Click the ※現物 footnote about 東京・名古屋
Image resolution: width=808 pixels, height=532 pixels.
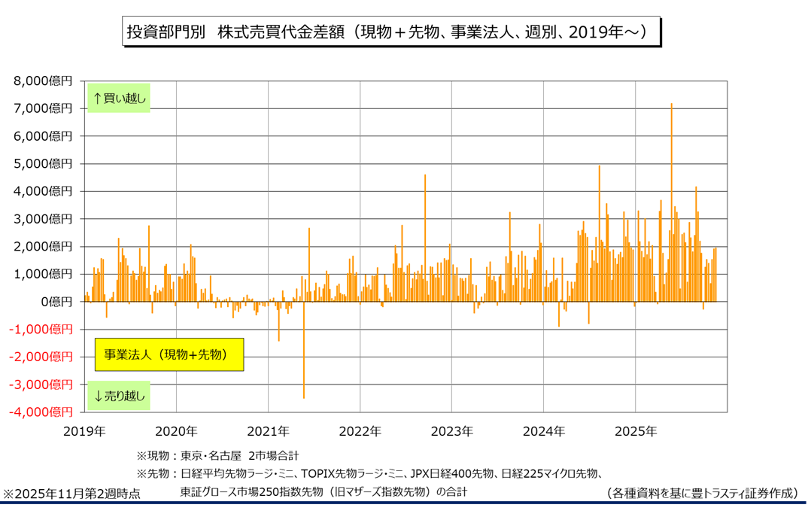click(x=217, y=455)
